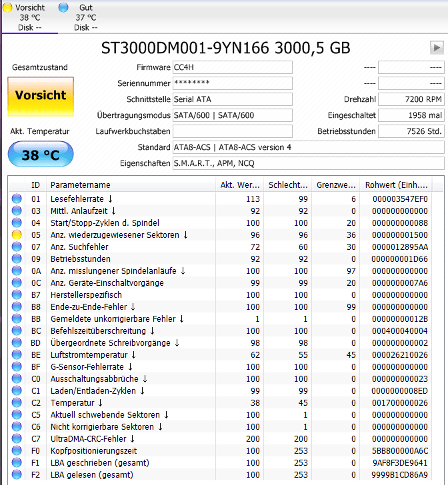The image size is (448, 485).
Task: Click raw value 5BB800000A6C
Action: coord(400,450)
